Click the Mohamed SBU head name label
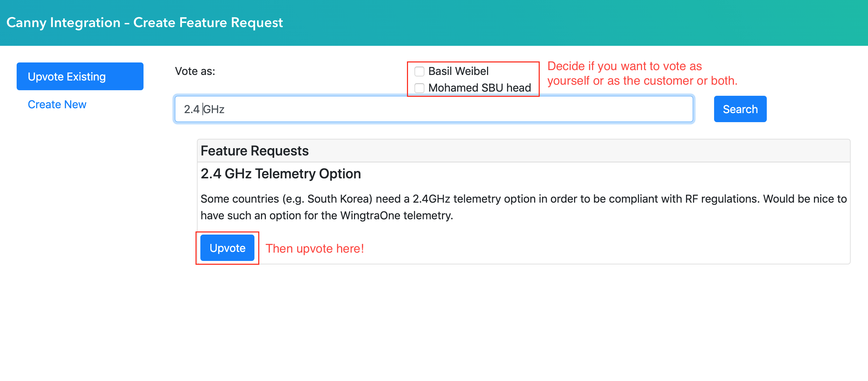 point(479,88)
